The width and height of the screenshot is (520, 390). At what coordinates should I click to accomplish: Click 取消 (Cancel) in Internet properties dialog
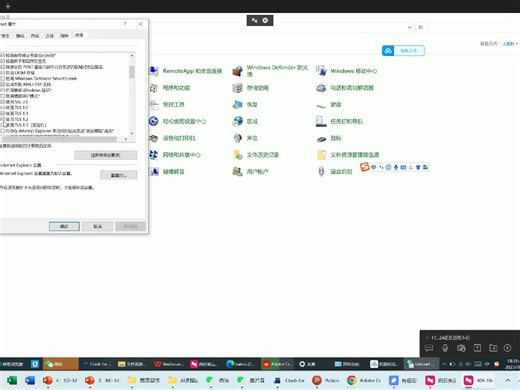98,226
